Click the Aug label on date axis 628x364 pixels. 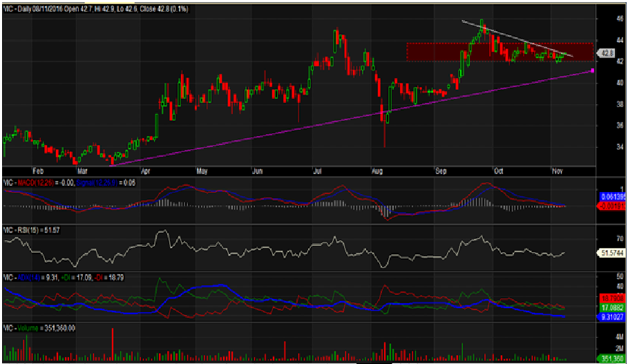pyautogui.click(x=377, y=170)
